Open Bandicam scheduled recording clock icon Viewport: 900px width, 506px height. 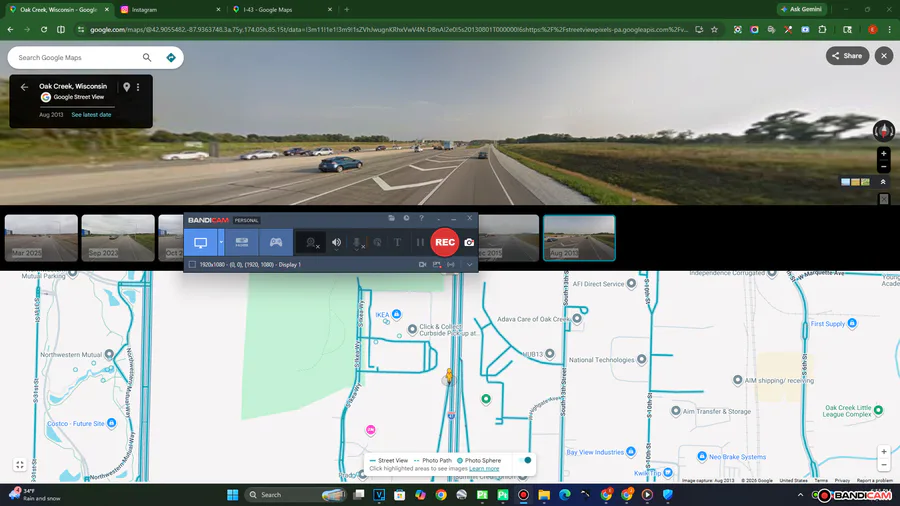click(406, 218)
